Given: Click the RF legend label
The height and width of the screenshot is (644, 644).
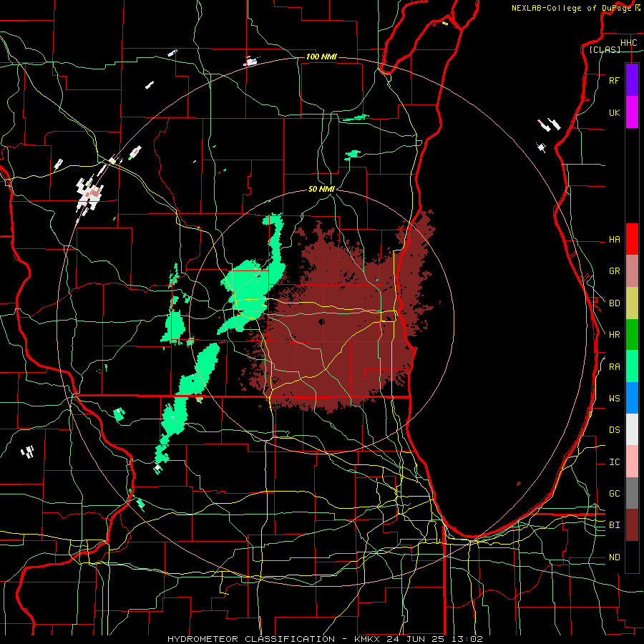Looking at the screenshot, I should (614, 80).
